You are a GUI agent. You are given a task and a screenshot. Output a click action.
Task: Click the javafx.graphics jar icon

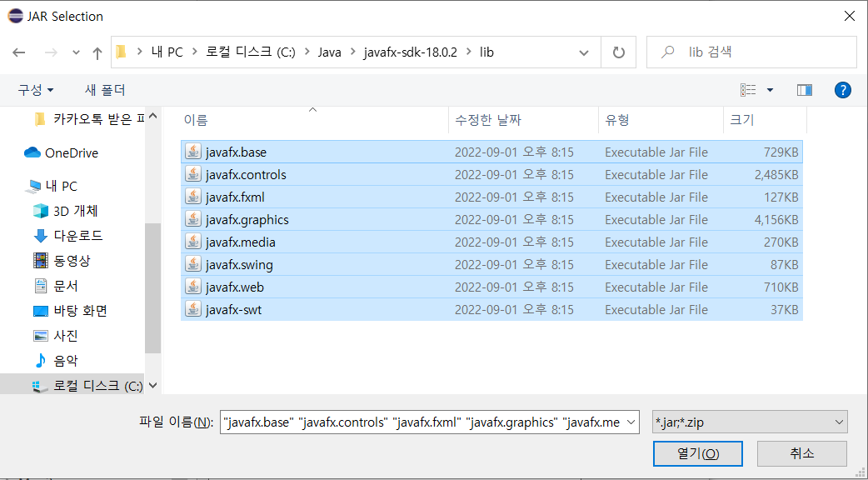(192, 220)
